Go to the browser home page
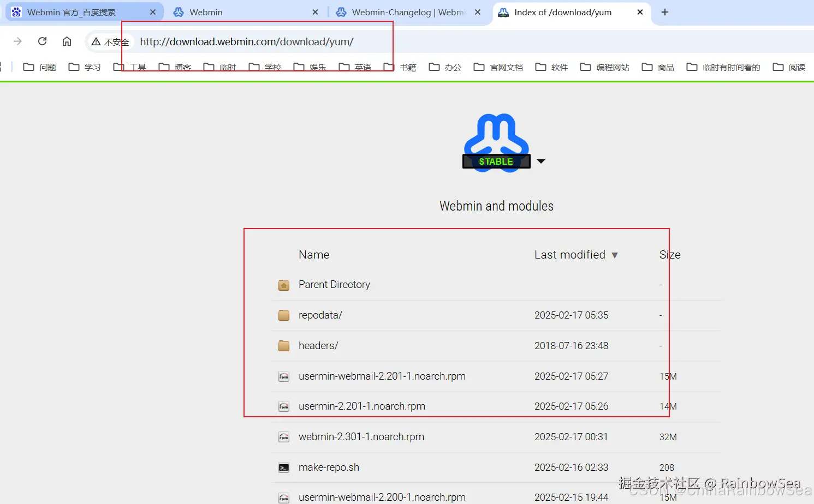The height and width of the screenshot is (504, 814). 67,41
